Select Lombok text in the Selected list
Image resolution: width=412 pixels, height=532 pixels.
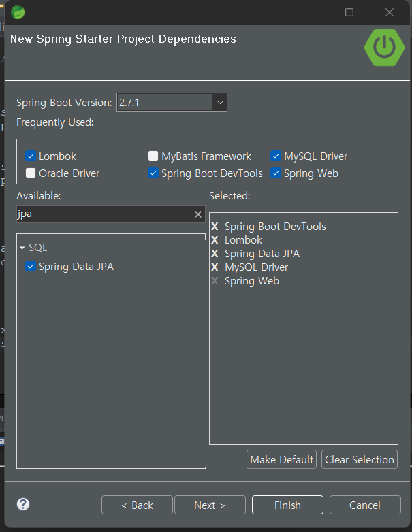coord(244,240)
